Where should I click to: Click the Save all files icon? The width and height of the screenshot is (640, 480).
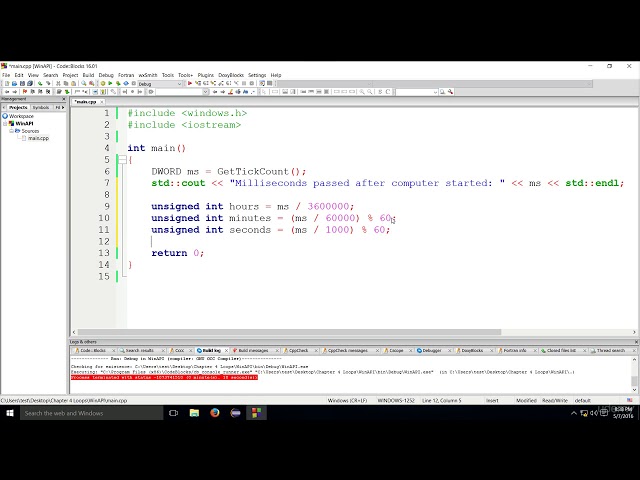pos(30,84)
